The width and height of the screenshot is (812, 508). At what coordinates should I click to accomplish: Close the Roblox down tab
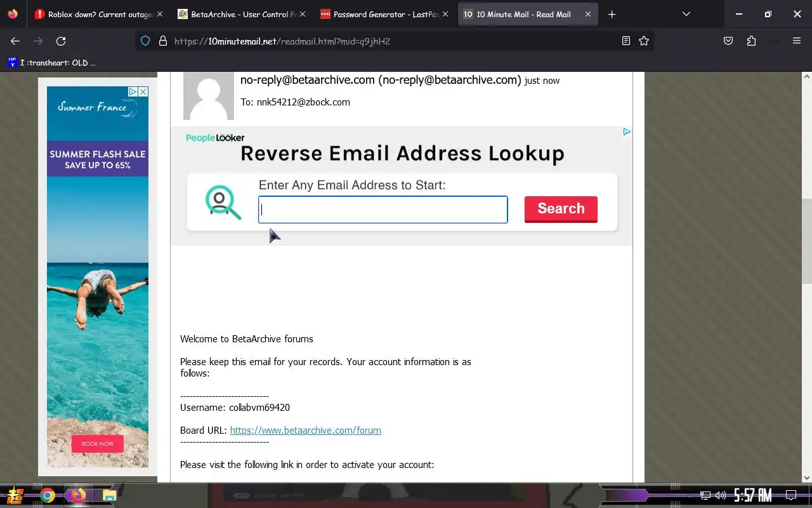[159, 14]
